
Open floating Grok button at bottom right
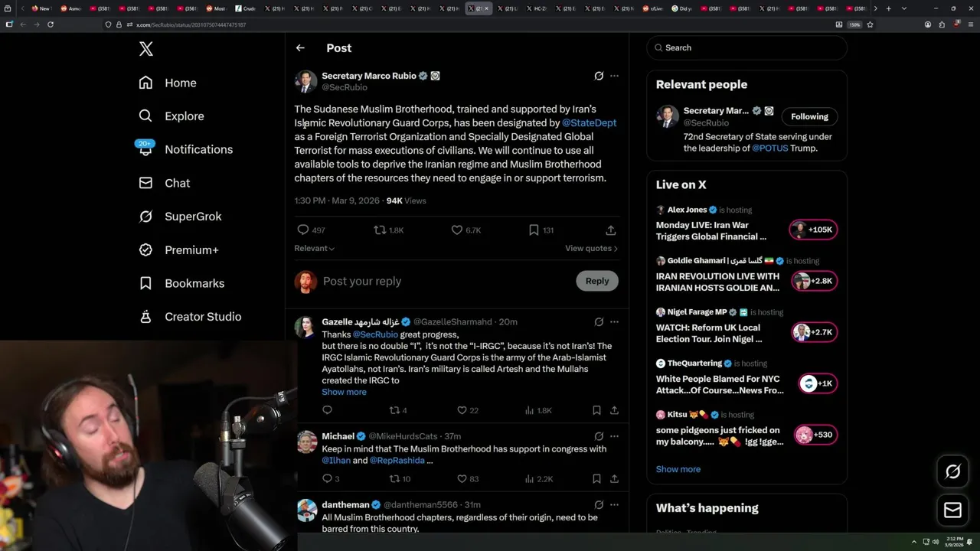[x=952, y=472]
